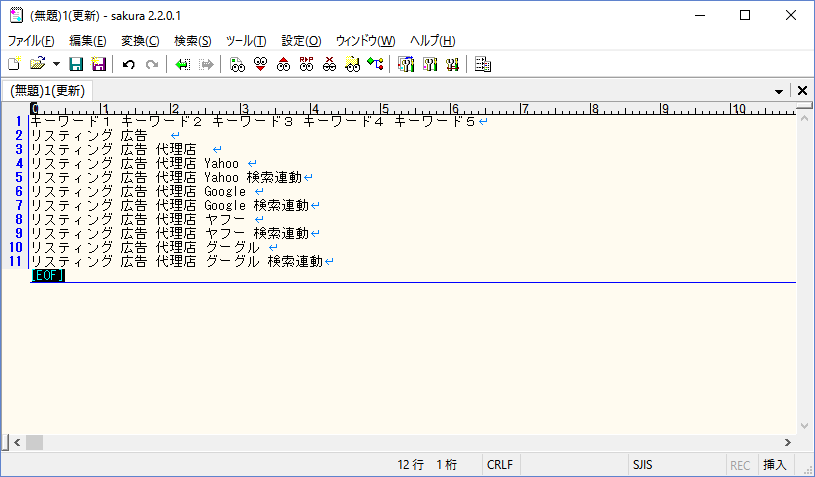Click the sakura app icon in title bar

16,16
